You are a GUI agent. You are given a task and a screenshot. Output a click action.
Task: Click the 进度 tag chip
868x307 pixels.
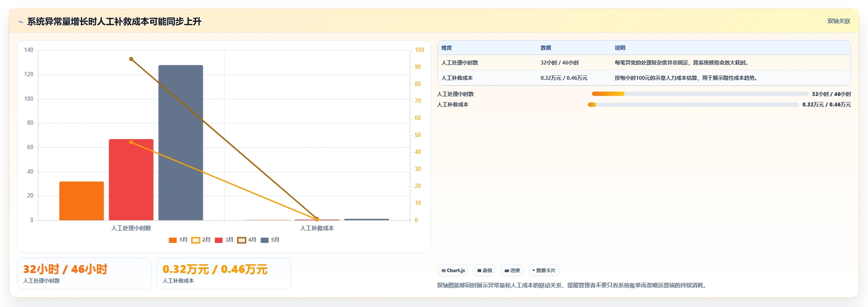coord(512,270)
